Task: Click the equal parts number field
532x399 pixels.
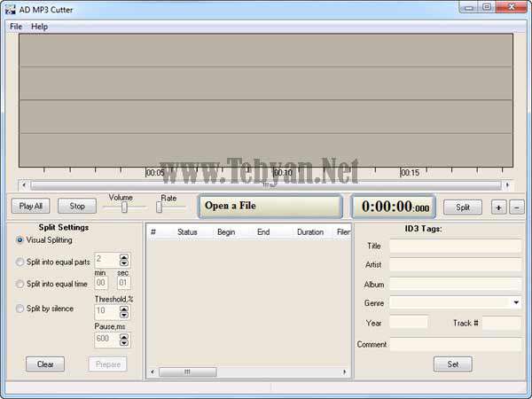Action: coord(106,260)
